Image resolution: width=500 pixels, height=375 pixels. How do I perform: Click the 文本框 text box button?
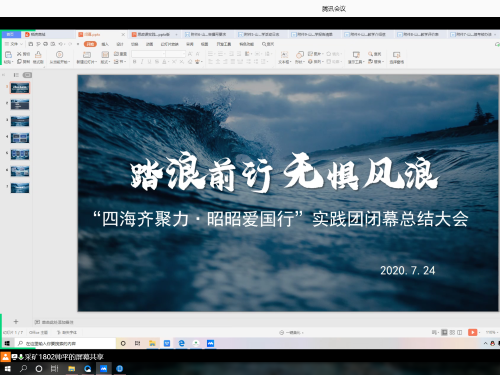coord(284,57)
